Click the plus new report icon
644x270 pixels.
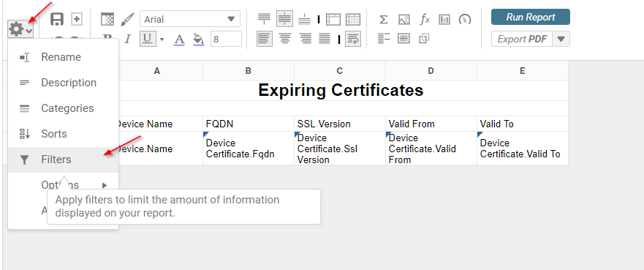77,19
